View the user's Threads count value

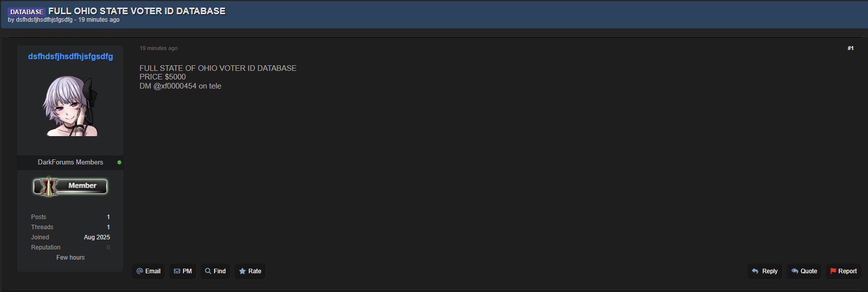(108, 227)
